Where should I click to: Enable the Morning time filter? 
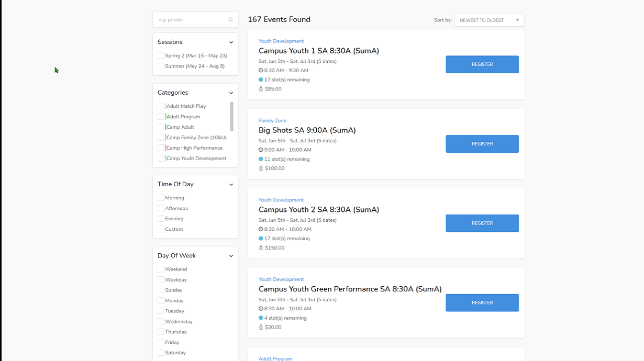pyautogui.click(x=160, y=198)
